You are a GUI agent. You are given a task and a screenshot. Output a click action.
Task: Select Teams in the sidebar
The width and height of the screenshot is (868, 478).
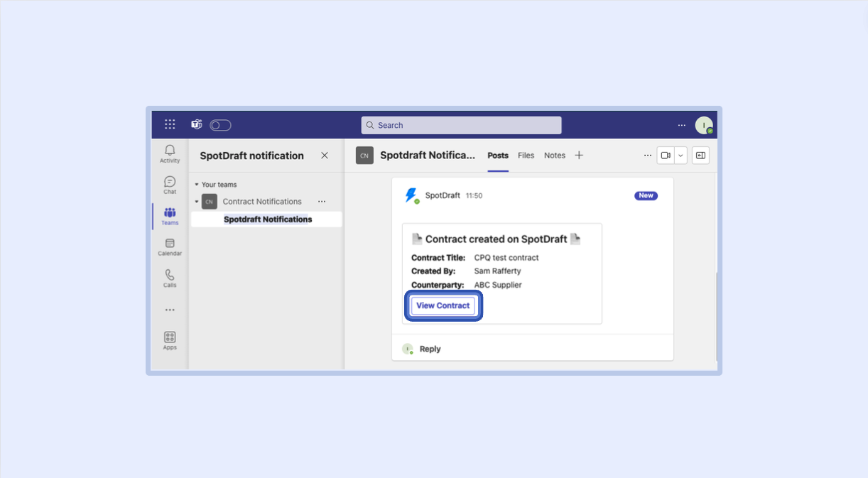(x=170, y=216)
